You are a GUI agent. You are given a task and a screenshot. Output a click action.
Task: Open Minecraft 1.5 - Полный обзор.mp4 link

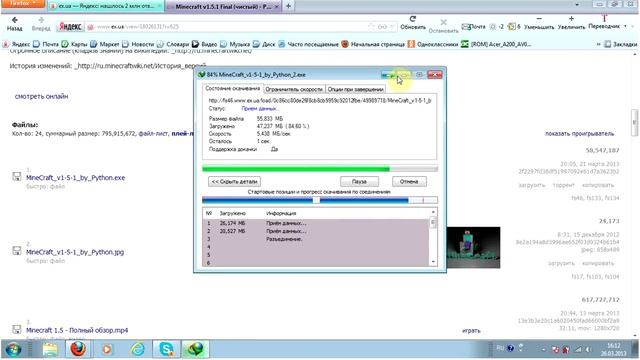tap(77, 330)
